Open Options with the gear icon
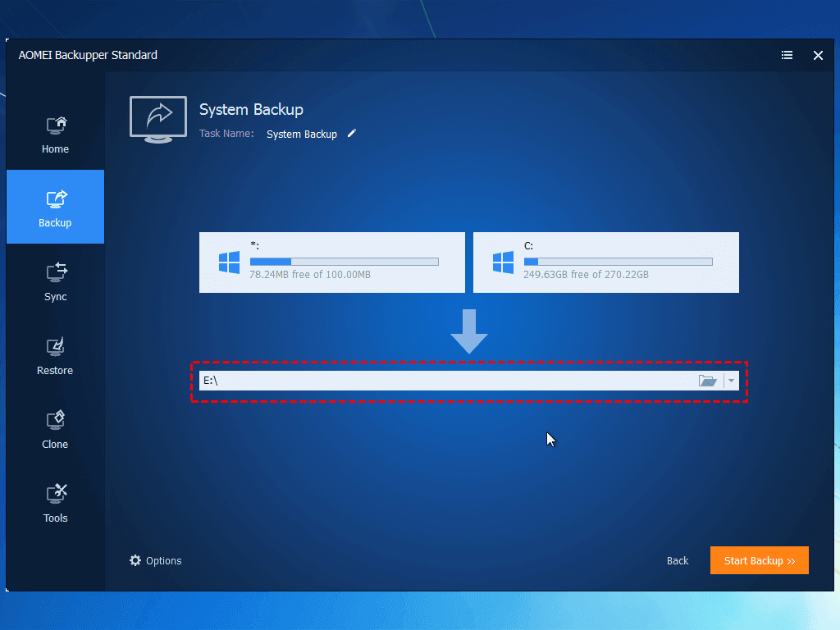 pos(135,560)
